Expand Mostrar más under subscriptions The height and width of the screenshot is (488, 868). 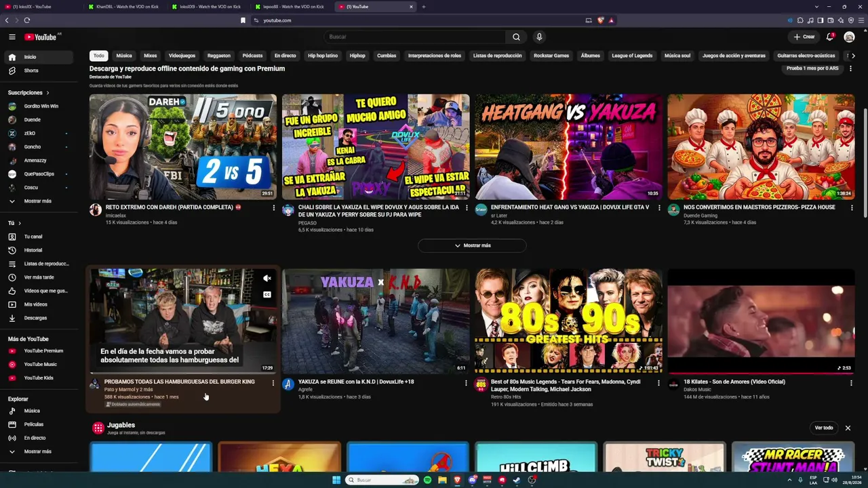tap(38, 201)
